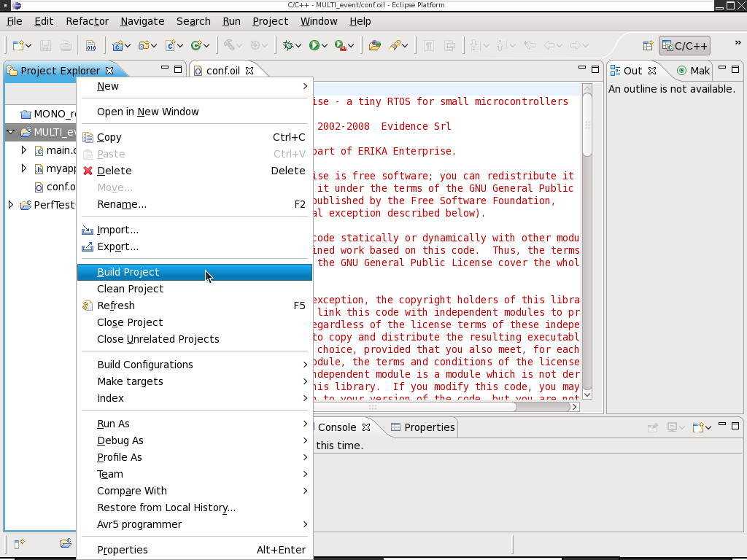Switch to the C/C++ perspective button
Viewport: 747px width, 560px height.
684,46
